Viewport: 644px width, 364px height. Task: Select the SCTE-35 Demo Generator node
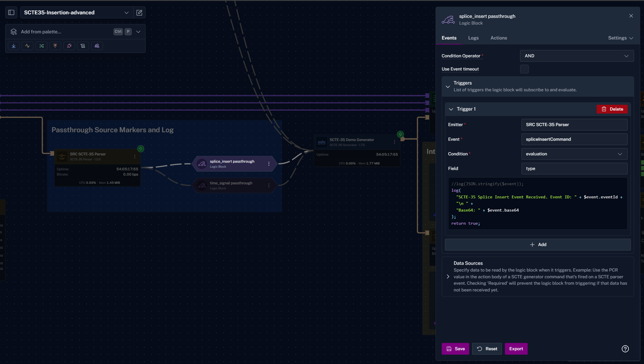click(x=357, y=151)
